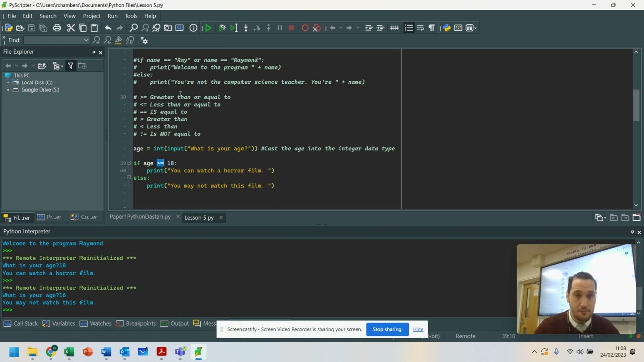644x362 pixels.
Task: Toggle special characters pilcrow icon
Action: pos(432,28)
